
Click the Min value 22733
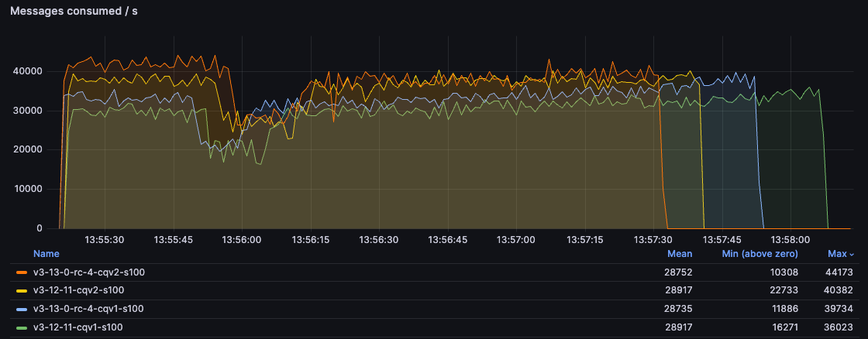(x=781, y=291)
